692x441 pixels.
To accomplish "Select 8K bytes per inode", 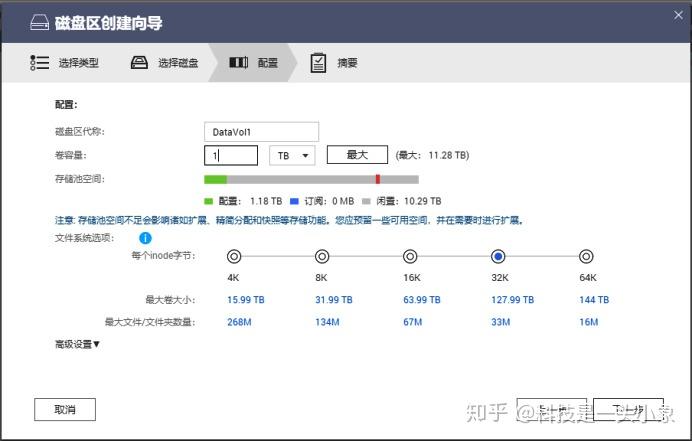I will (322, 256).
